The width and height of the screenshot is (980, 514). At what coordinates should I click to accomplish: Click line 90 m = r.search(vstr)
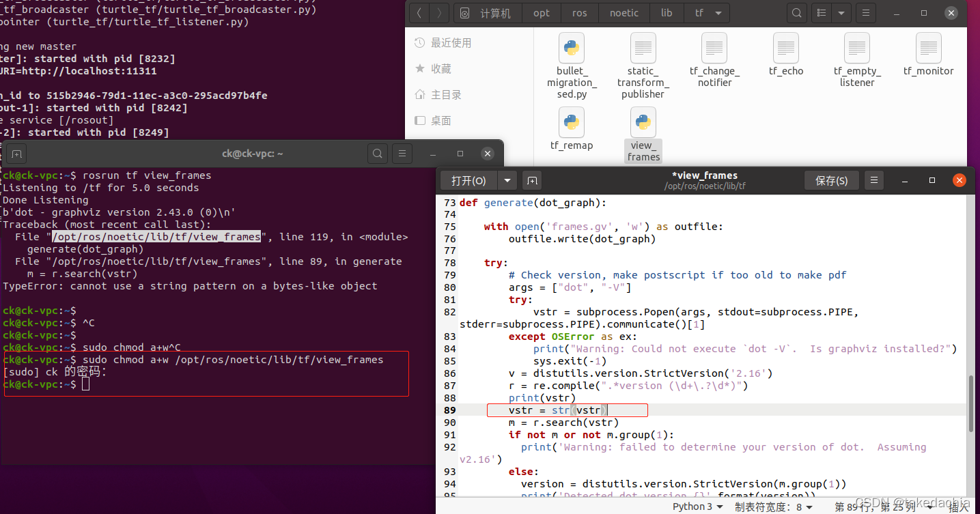tap(563, 423)
